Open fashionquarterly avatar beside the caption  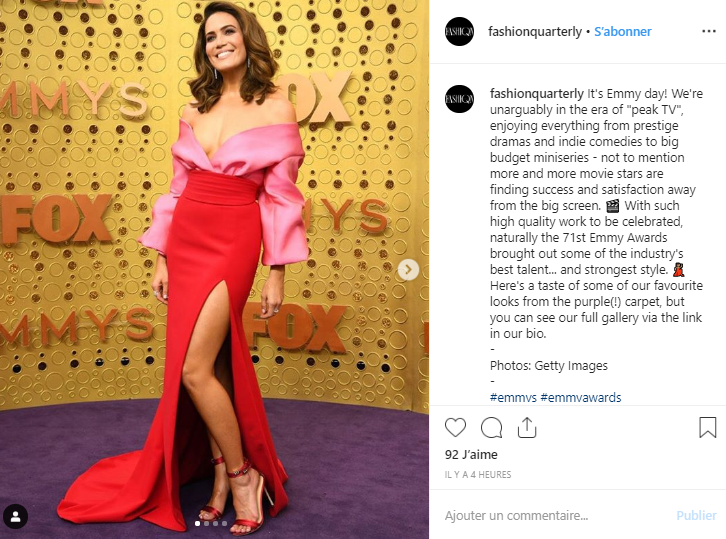point(459,99)
